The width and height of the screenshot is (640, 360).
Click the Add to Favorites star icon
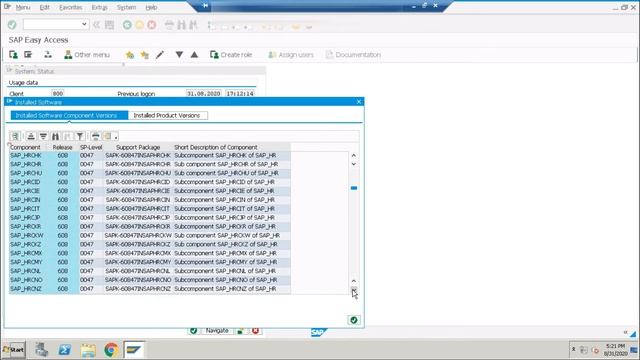click(130, 55)
